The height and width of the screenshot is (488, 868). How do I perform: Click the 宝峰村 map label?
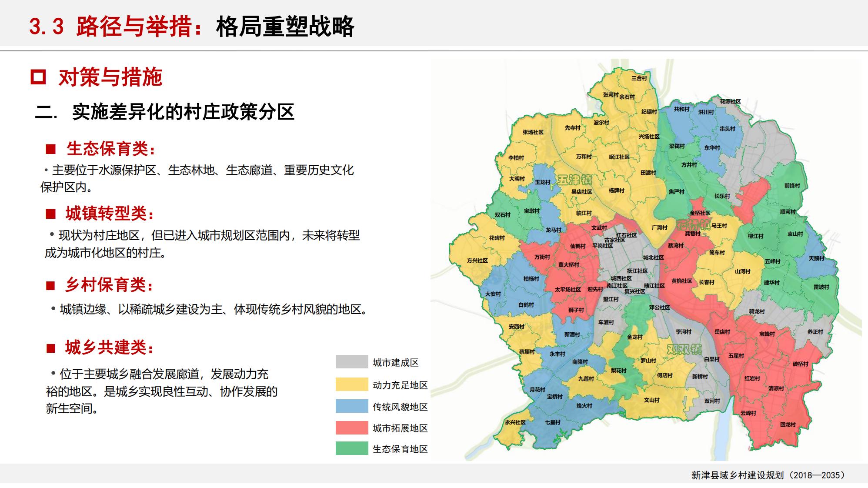(768, 334)
